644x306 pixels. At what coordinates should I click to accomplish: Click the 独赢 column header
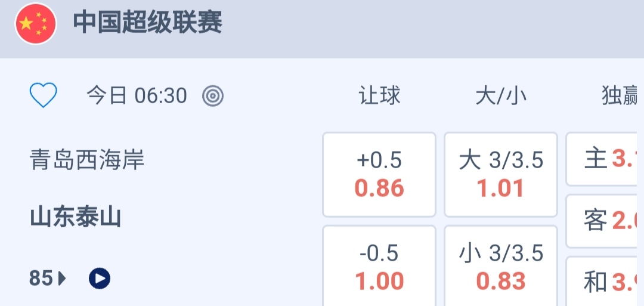tap(620, 95)
